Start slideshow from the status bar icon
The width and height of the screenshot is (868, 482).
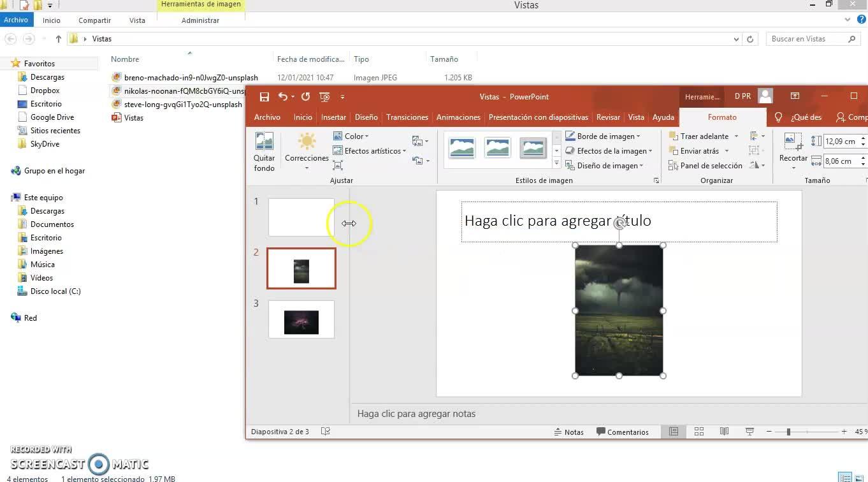point(750,432)
